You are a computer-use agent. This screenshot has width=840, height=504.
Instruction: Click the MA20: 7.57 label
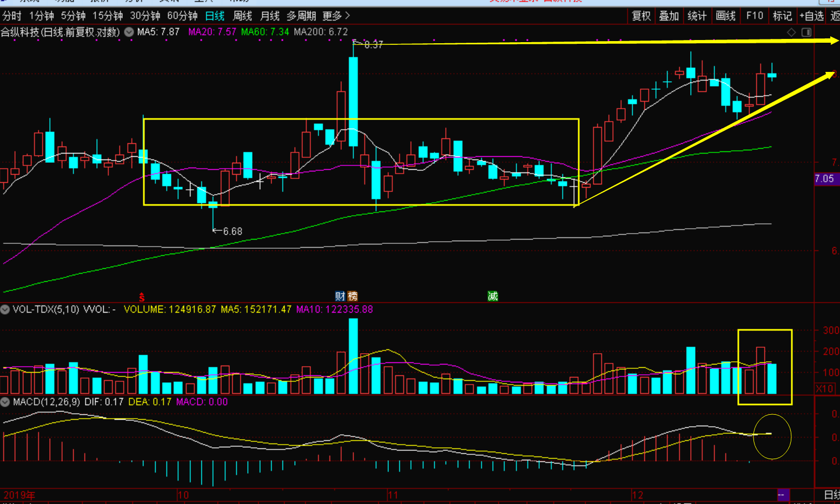point(212,32)
